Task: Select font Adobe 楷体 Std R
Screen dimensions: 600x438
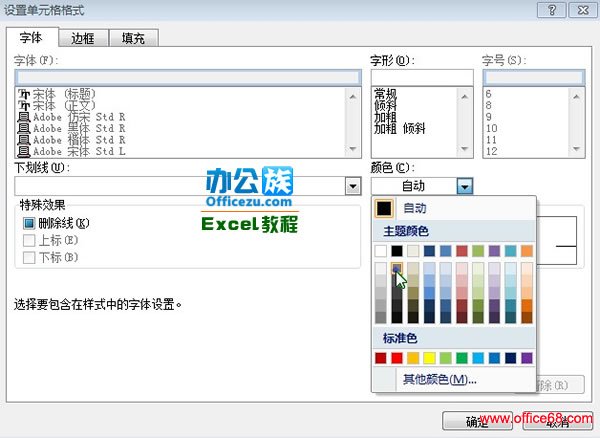Action: [72, 140]
